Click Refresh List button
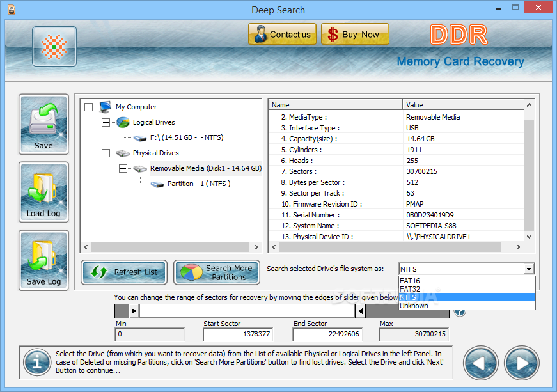This screenshot has height=392, width=557. 124,272
